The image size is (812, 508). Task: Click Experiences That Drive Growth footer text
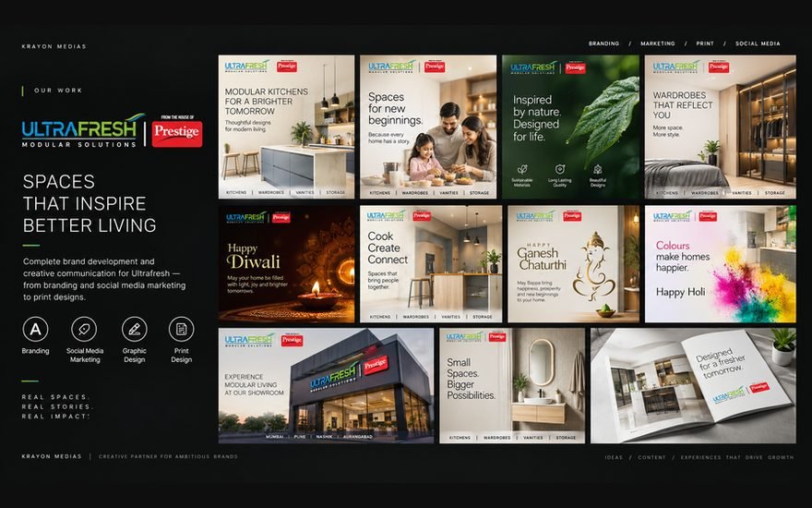[x=737, y=457]
